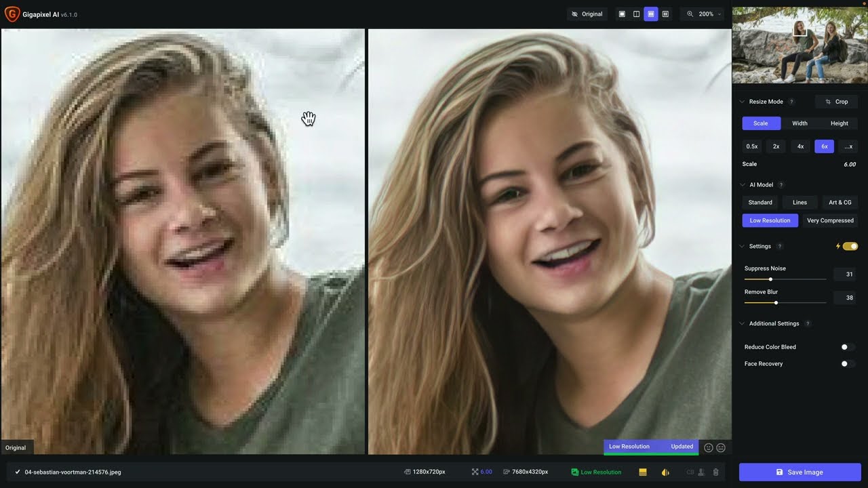Viewport: 868px width, 488px height.
Task: Click the neutral face feedback icon
Action: (721, 447)
